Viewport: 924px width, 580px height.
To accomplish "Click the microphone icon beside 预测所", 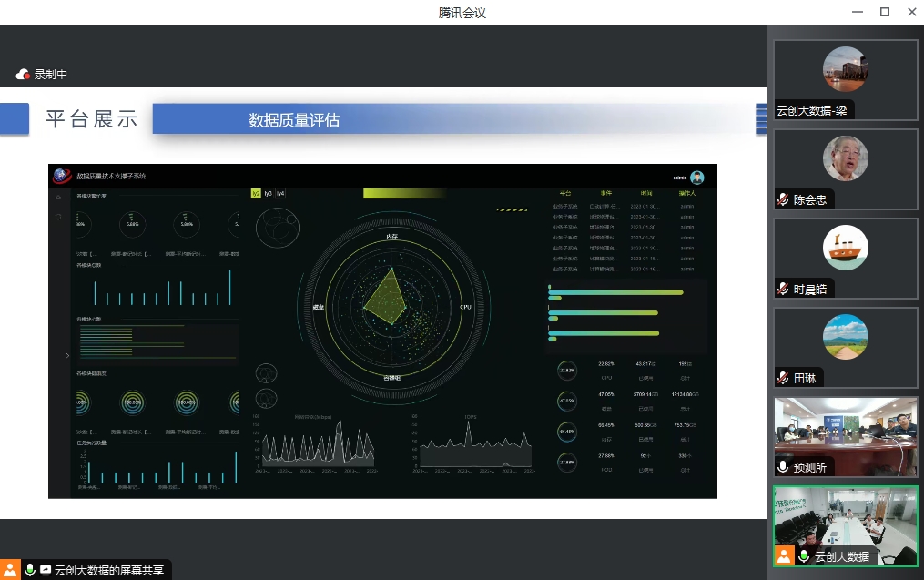I will (783, 467).
